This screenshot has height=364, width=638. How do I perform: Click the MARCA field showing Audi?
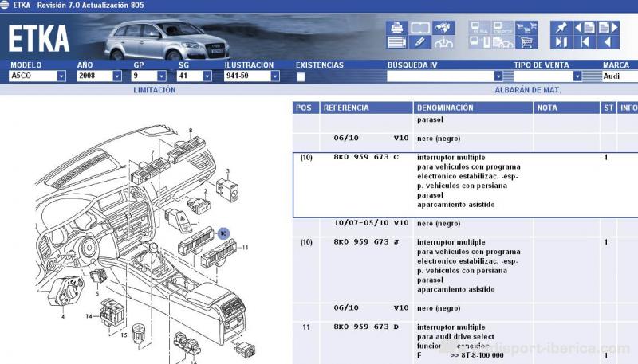[x=620, y=76]
